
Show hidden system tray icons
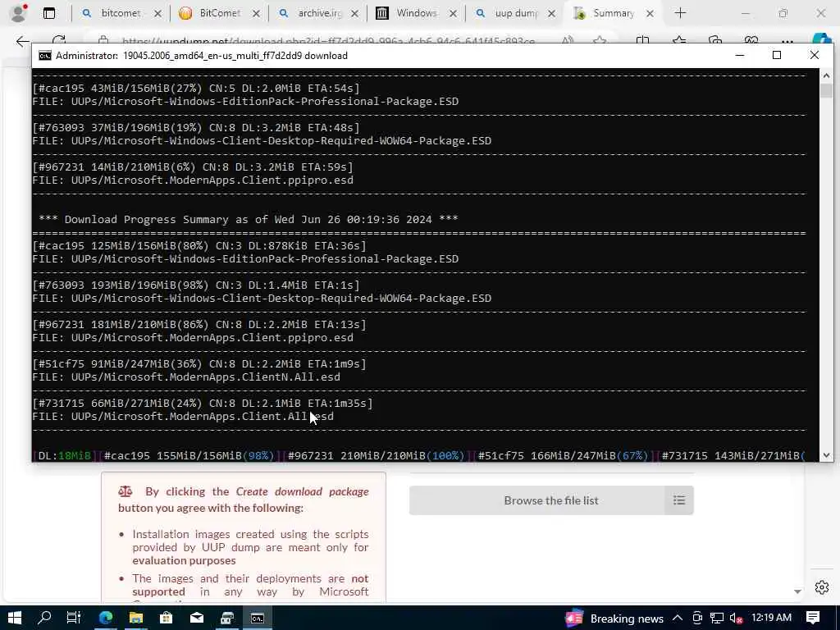tap(677, 619)
